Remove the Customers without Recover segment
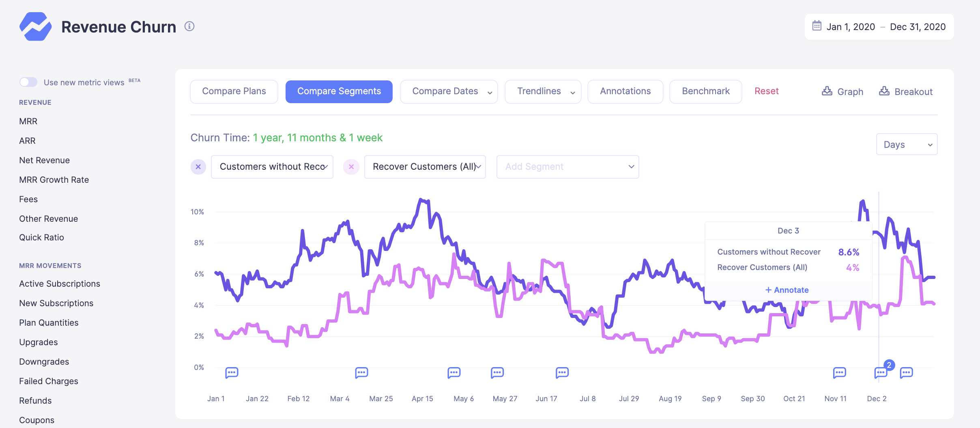This screenshot has height=428, width=980. tap(198, 167)
